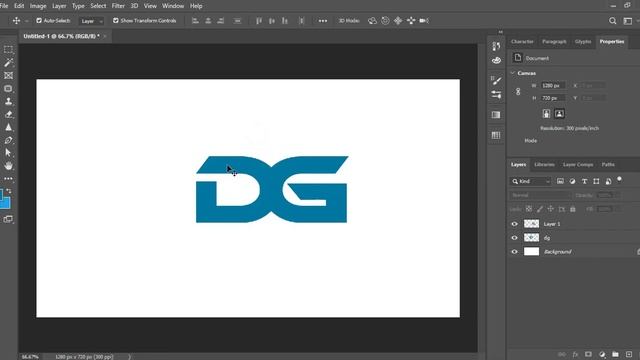Collapse panels double-arrow above side dock

coord(500,32)
